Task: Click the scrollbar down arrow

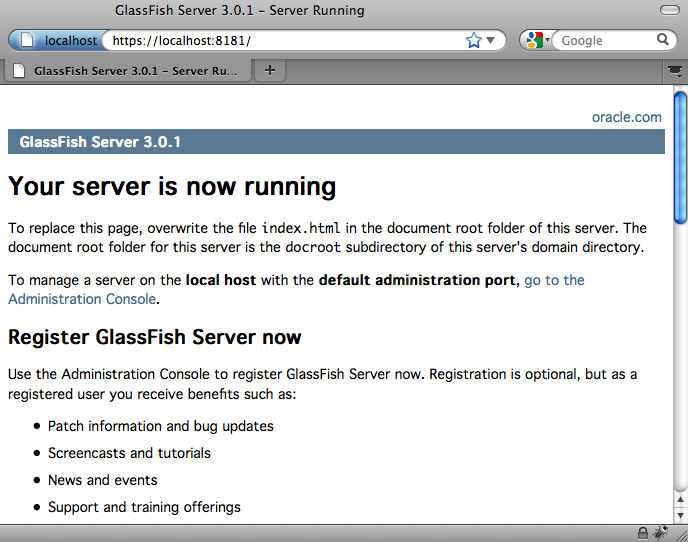Action: click(680, 514)
